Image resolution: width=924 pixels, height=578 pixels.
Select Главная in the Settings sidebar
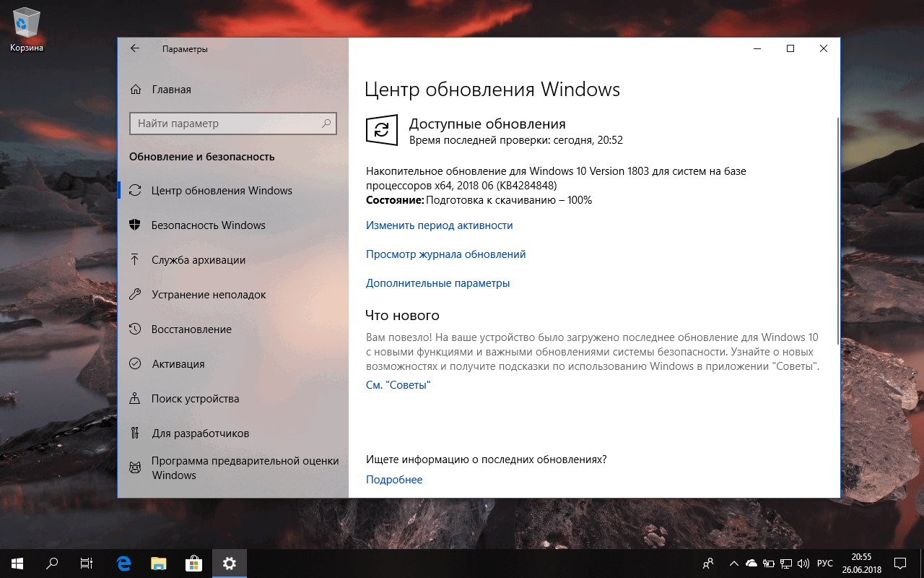(171, 89)
